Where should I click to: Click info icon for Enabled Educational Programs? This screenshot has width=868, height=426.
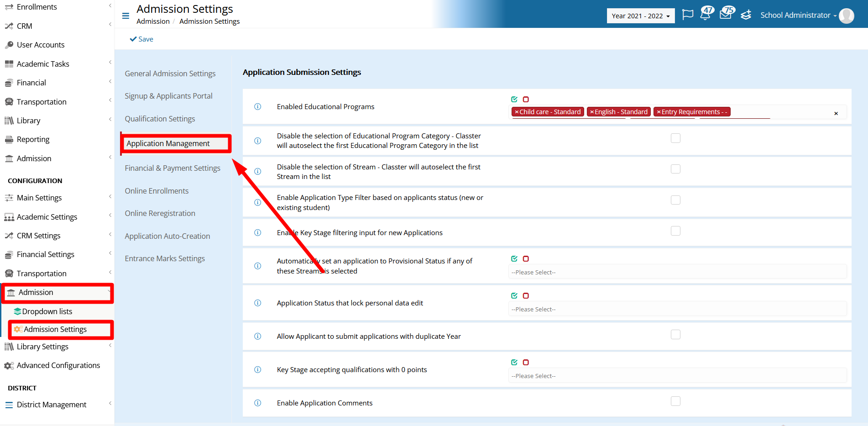tap(257, 106)
